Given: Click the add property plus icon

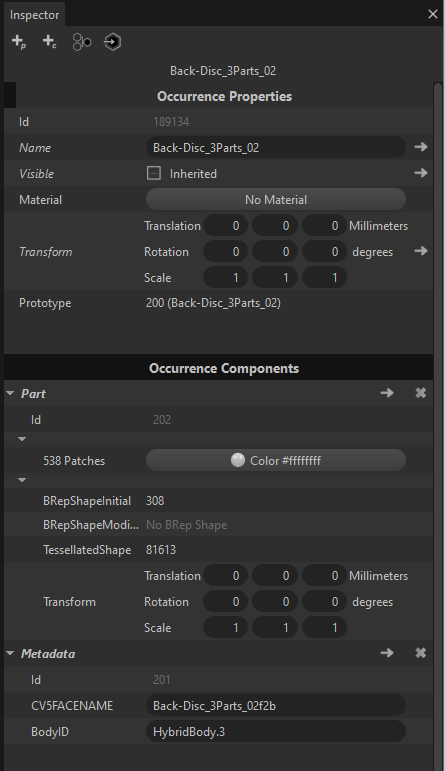Looking at the screenshot, I should (x=19, y=42).
